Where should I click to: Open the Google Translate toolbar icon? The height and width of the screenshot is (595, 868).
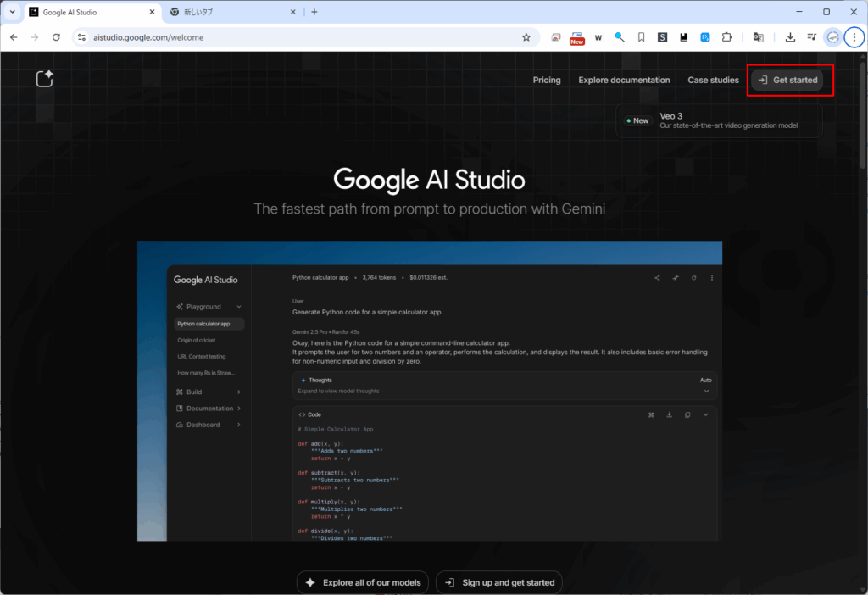(x=759, y=37)
